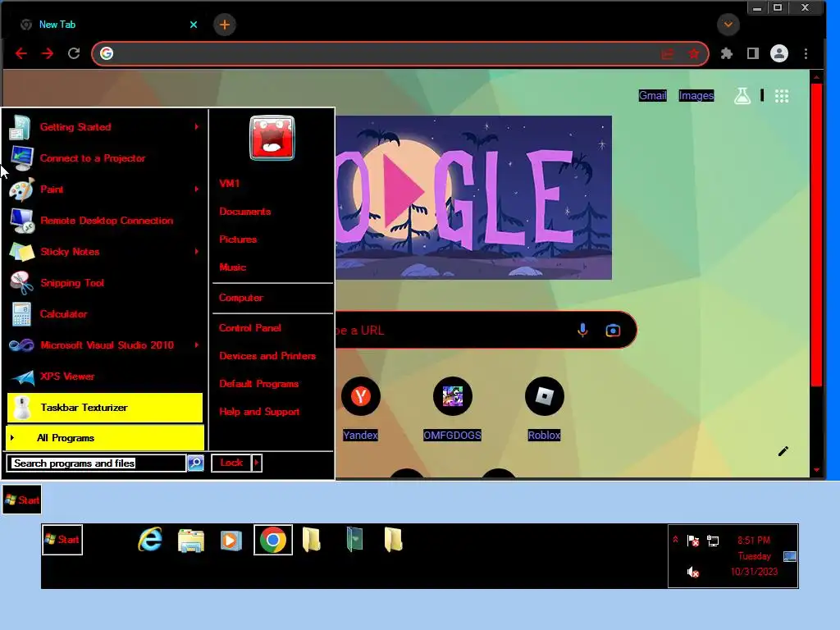Click the scrollbar up arrow
This screenshot has width=840, height=630.
[816, 77]
